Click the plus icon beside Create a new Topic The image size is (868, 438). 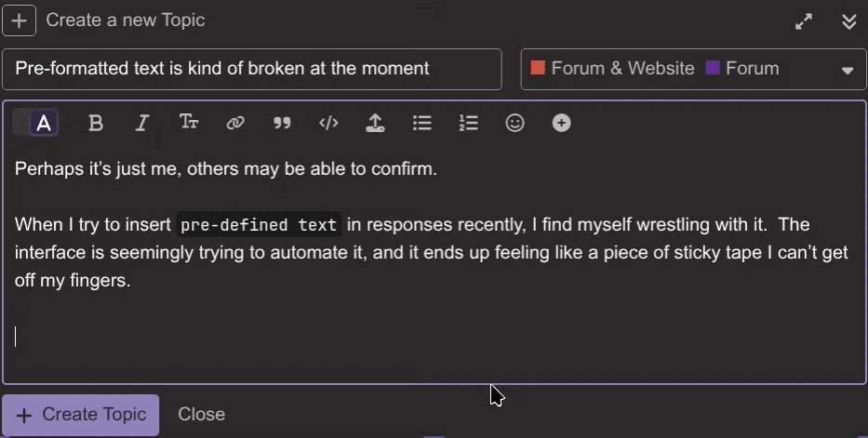click(20, 20)
